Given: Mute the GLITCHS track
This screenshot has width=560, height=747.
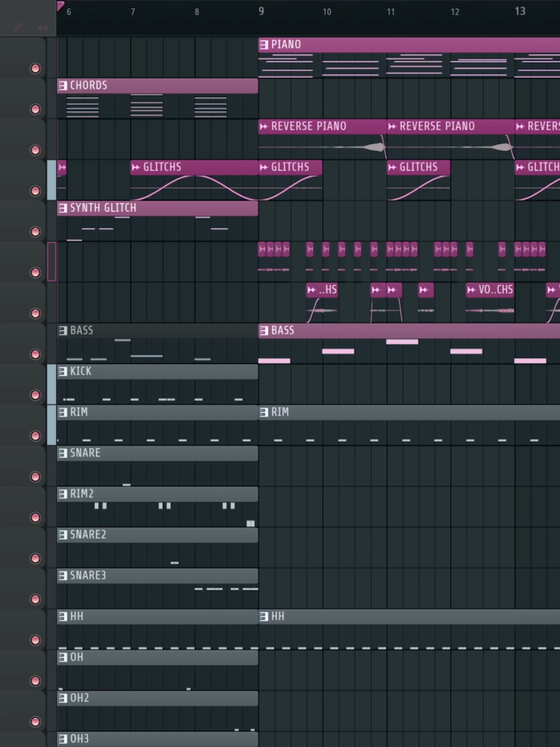Looking at the screenshot, I should (35, 191).
